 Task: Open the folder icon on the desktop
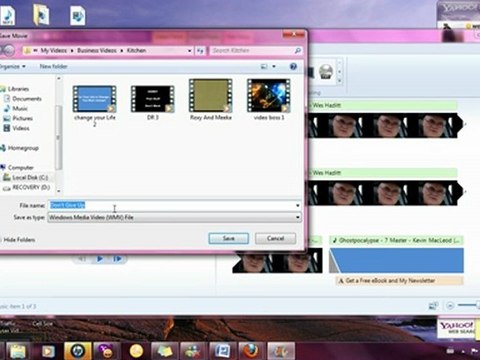click(41, 14)
